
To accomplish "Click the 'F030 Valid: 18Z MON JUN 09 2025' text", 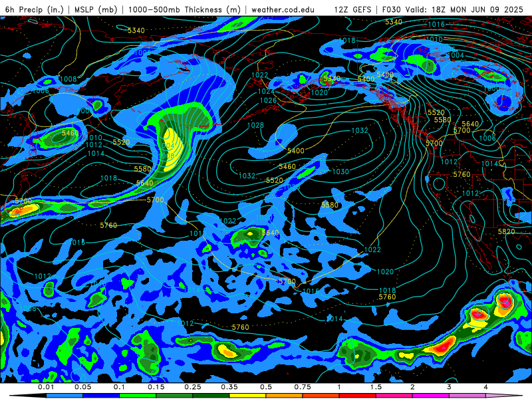I will coord(453,9).
